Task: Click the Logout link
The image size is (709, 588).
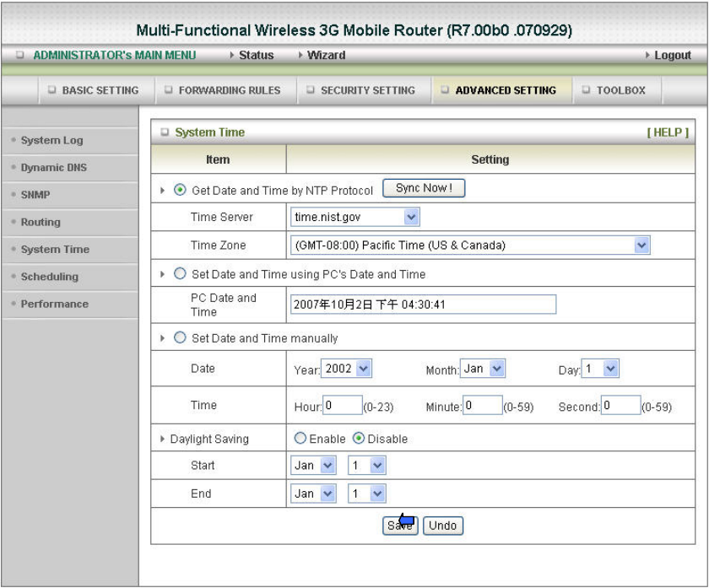Action: point(672,56)
